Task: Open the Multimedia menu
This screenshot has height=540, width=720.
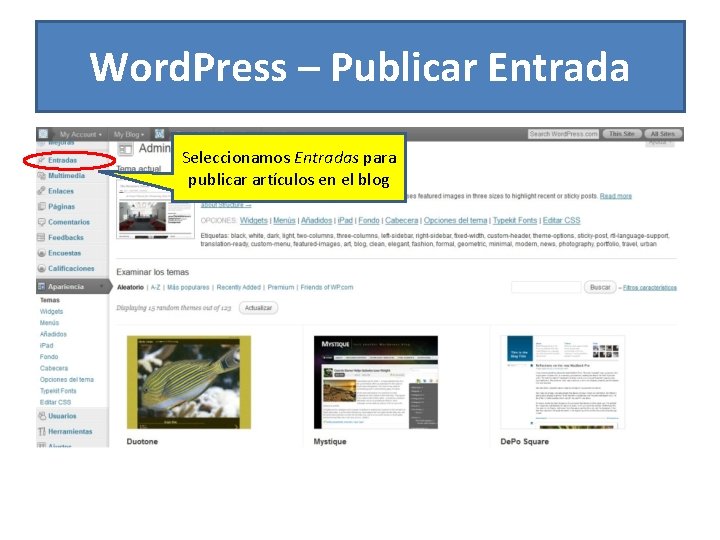Action: (x=67, y=176)
